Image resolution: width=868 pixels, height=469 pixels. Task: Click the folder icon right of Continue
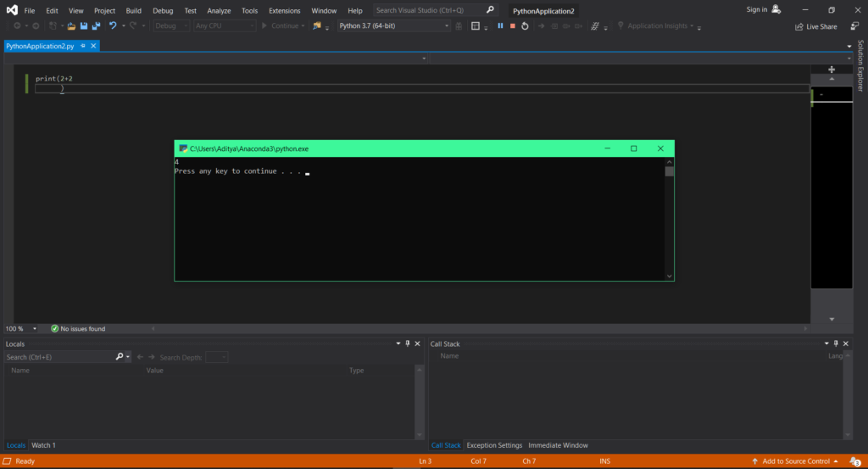pyautogui.click(x=317, y=26)
